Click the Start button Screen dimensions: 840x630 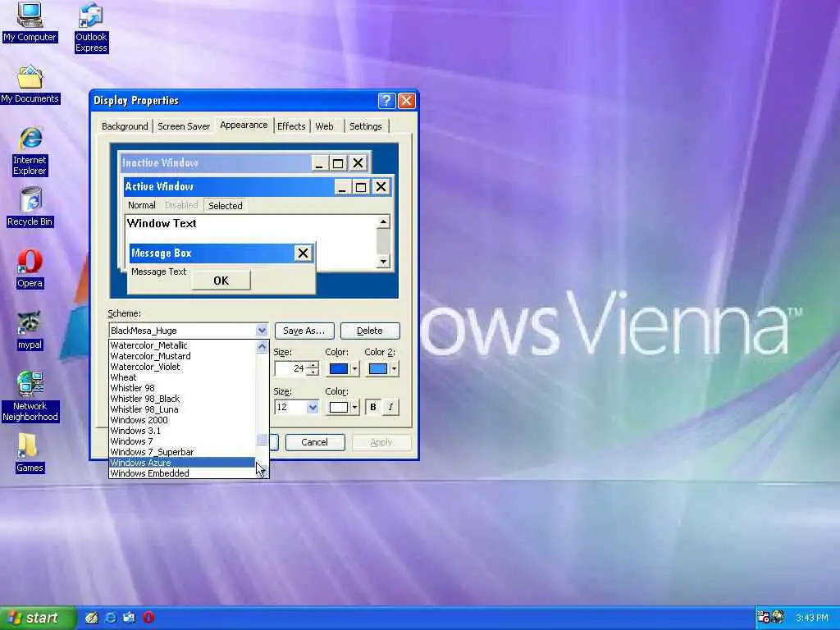click(x=38, y=618)
